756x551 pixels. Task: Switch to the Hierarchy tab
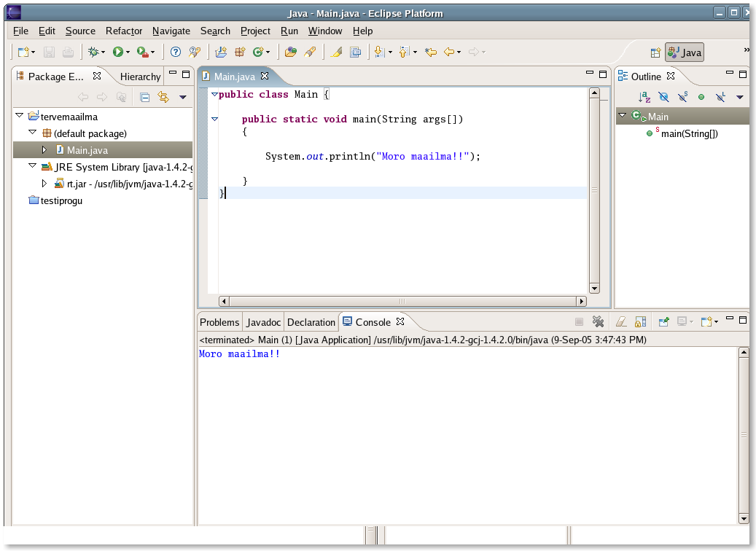click(140, 77)
